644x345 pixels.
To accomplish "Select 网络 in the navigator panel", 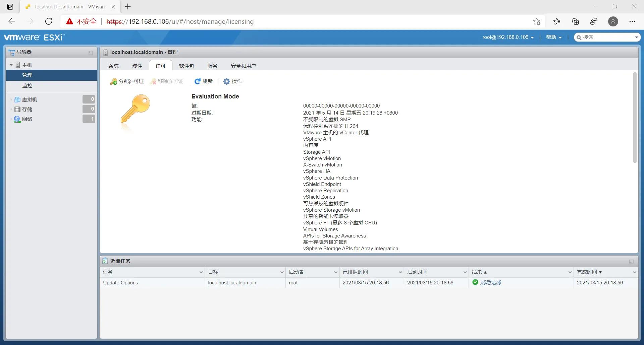I will 28,119.
